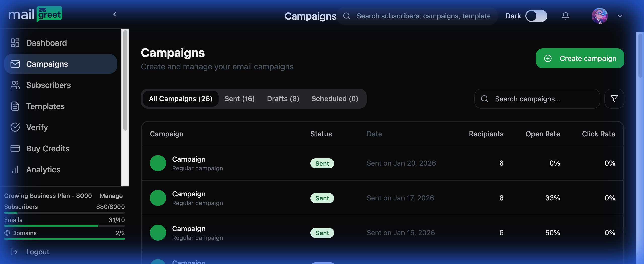Click the Logout option
Screen dimensions: 644x264
[37, 252]
